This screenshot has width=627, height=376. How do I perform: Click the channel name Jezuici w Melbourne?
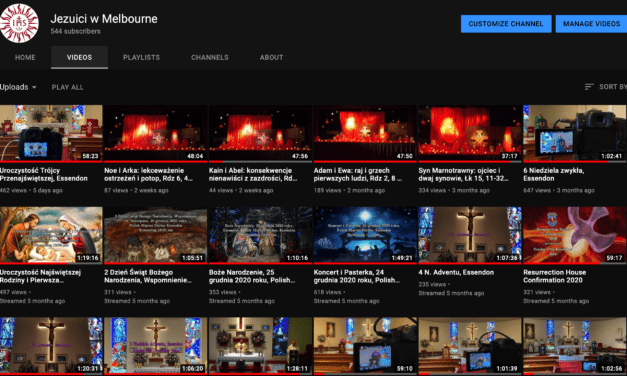coord(104,19)
